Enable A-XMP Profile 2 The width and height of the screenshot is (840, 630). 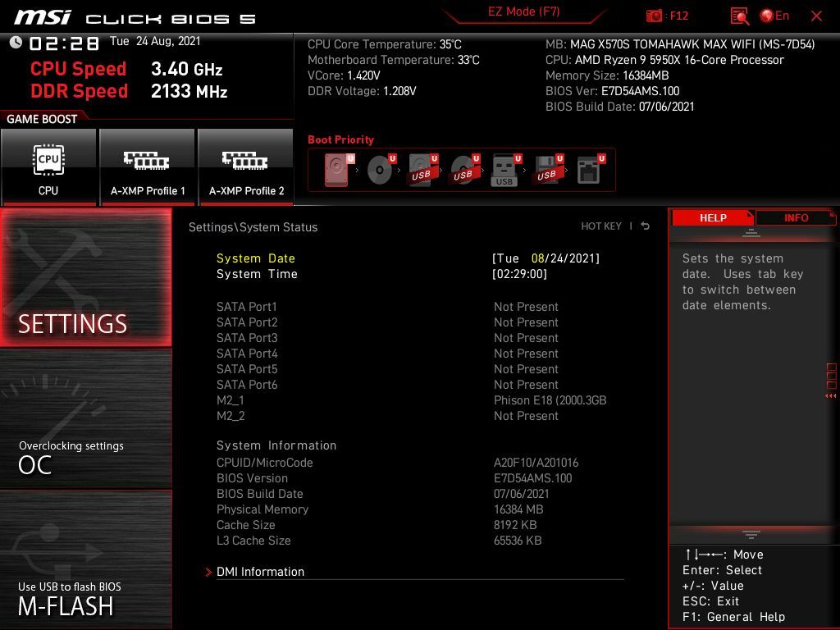tap(246, 167)
